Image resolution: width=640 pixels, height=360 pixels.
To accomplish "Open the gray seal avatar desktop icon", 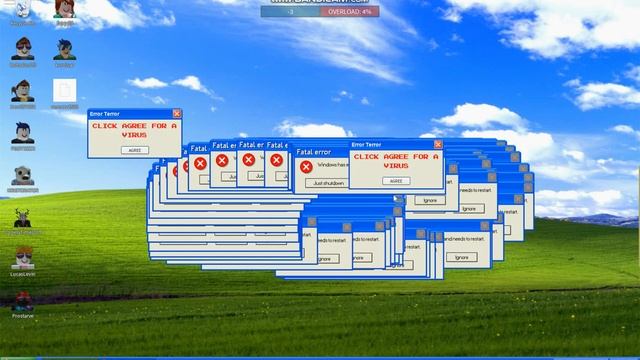I will (x=23, y=176).
